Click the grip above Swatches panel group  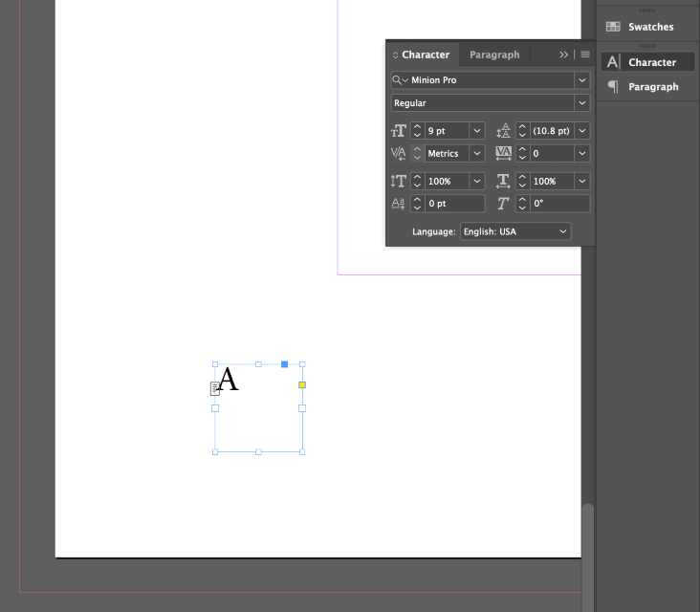coord(646,11)
